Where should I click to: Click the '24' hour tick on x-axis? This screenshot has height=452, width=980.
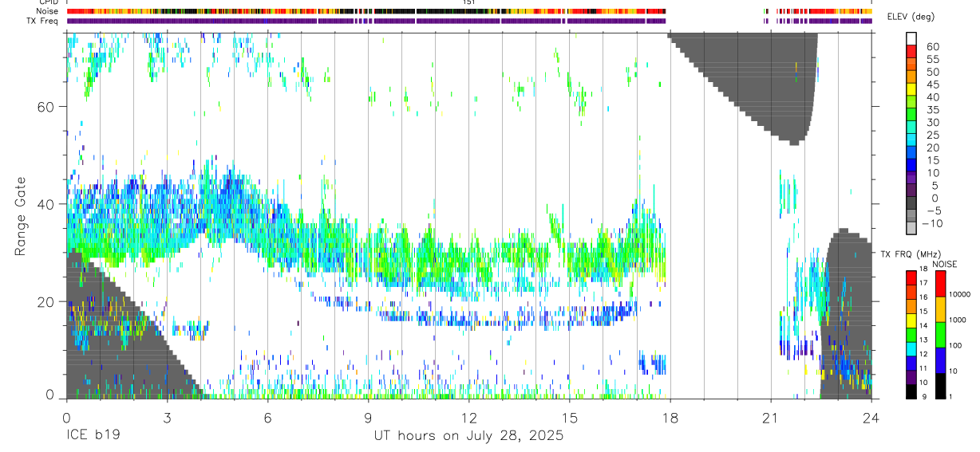pyautogui.click(x=871, y=417)
